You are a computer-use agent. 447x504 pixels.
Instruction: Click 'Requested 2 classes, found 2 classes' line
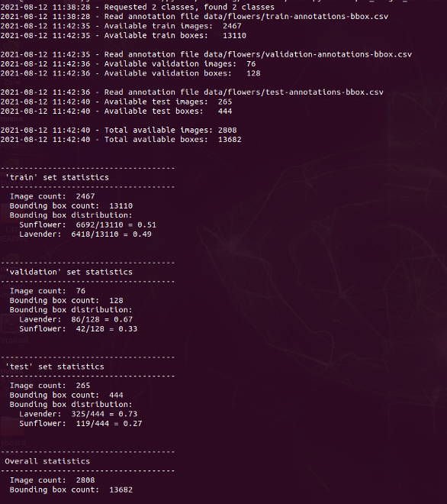pyautogui.click(x=189, y=7)
